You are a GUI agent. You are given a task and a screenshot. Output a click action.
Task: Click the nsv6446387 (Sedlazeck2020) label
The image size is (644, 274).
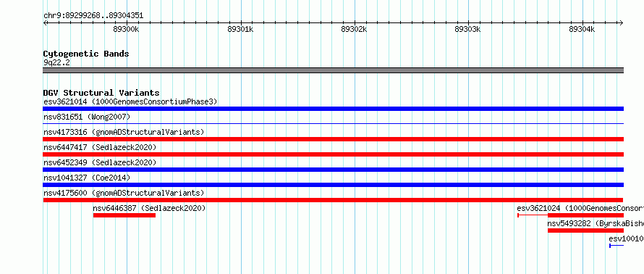[150, 208]
